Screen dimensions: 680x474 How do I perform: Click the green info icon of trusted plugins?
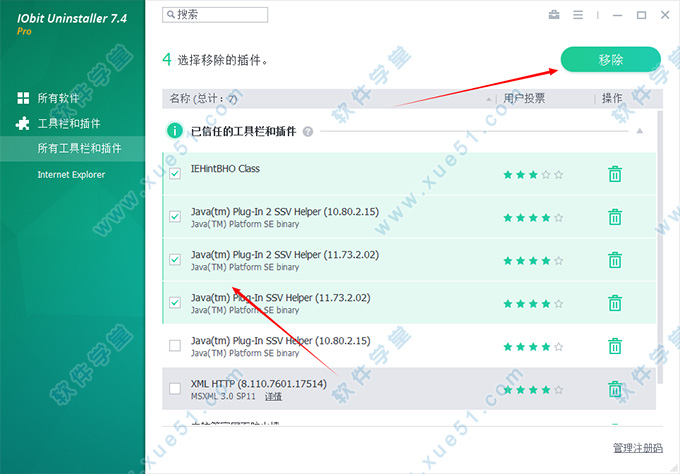pos(175,131)
